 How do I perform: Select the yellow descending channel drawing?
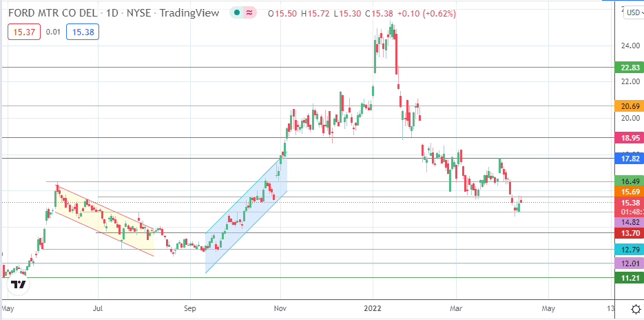105,221
